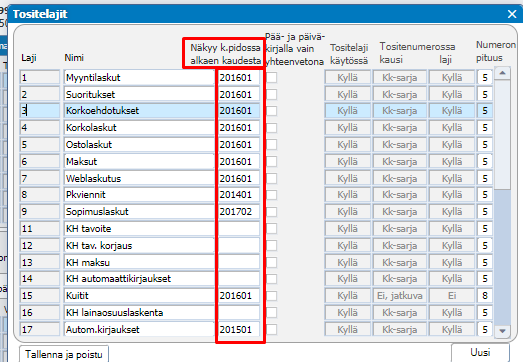Toggle summary checkbox for Sopimuslaskut row
Screen dimensions: 523x362
(x=272, y=212)
